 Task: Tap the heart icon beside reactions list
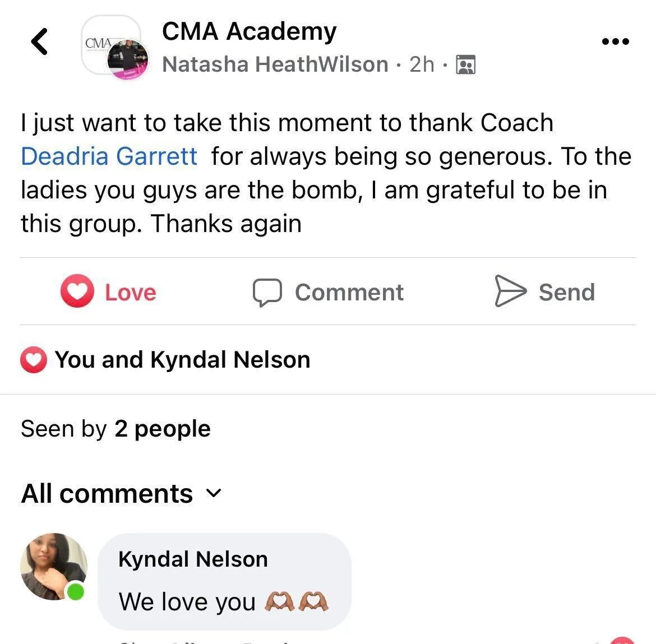(34, 360)
